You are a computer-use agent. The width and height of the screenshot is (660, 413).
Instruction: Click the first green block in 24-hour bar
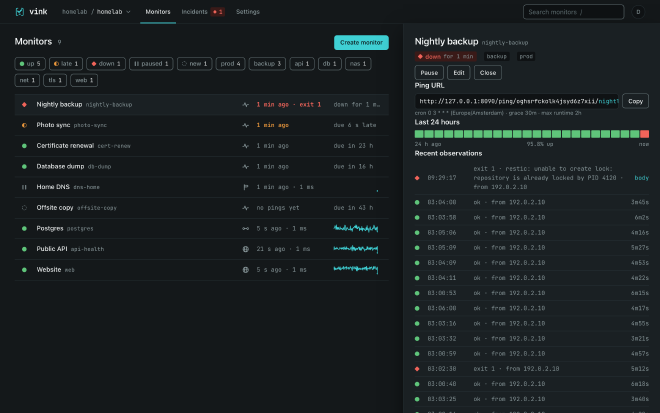coord(419,134)
